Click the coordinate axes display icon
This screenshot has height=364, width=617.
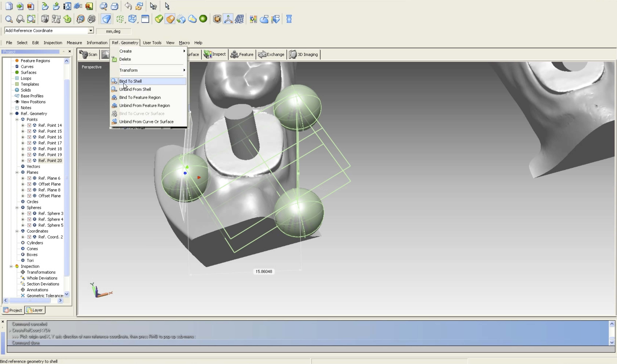point(228,19)
